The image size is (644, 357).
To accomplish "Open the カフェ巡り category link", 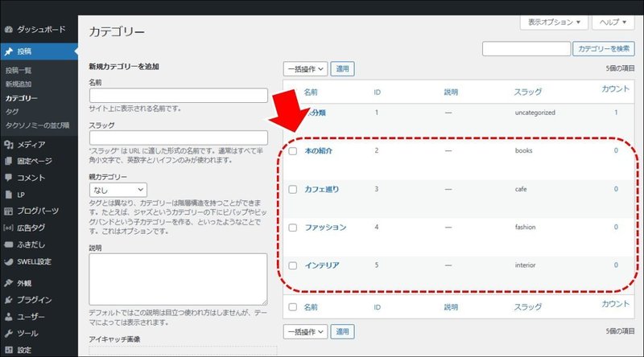I will click(322, 189).
